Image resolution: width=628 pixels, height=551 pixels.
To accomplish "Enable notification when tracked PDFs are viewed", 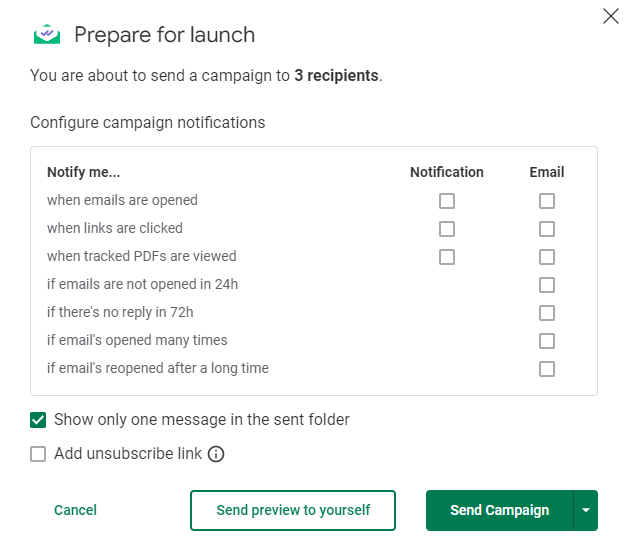I will (447, 257).
